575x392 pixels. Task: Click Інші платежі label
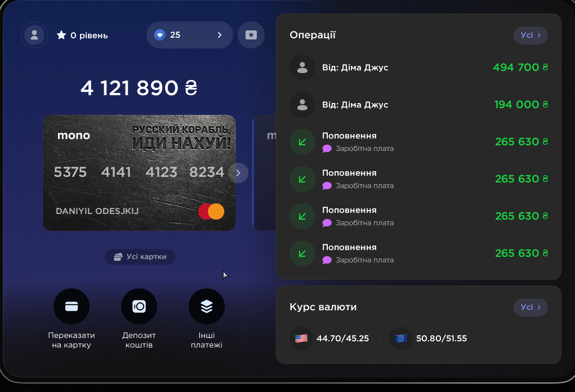pos(207,340)
